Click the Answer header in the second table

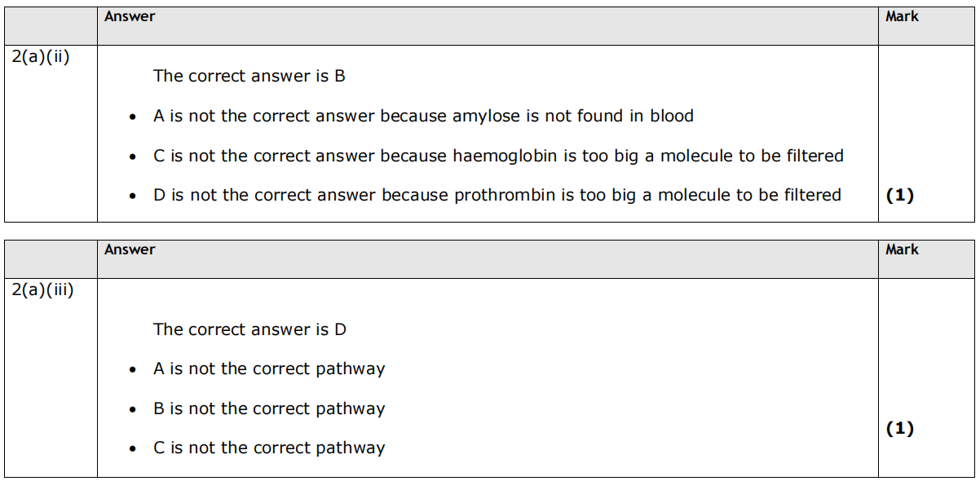130,249
